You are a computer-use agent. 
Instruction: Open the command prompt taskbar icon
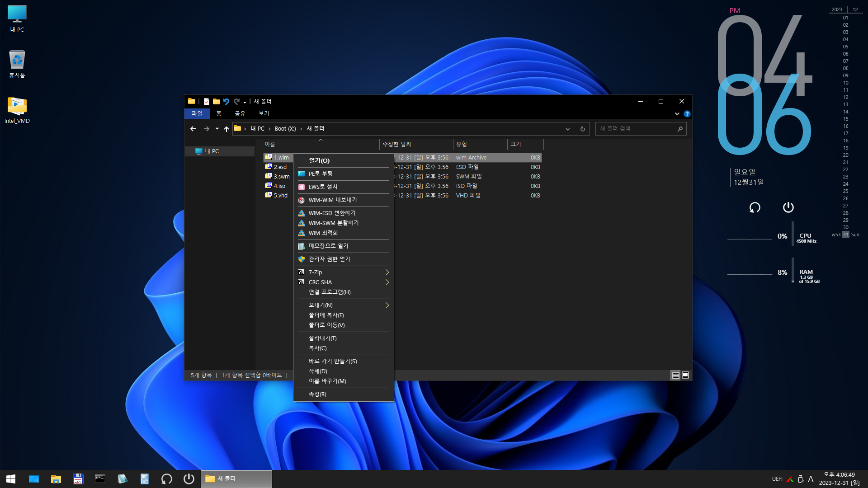click(100, 479)
